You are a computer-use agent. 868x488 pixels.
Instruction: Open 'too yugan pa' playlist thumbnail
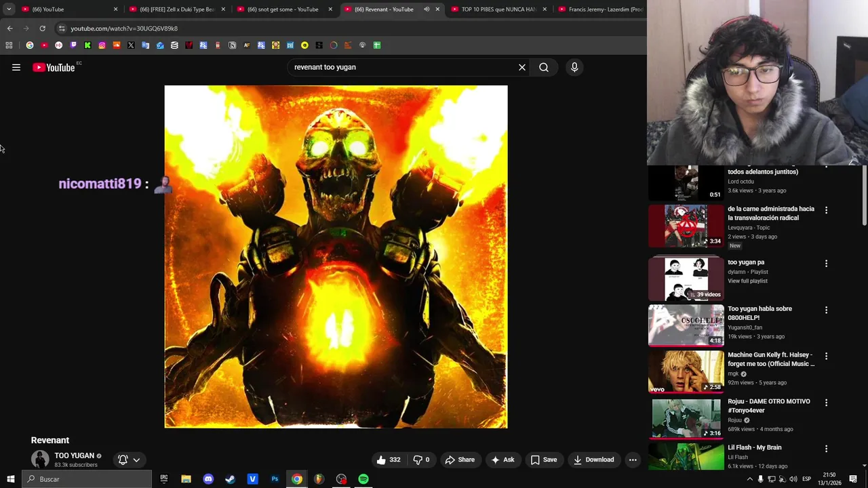tap(686, 279)
